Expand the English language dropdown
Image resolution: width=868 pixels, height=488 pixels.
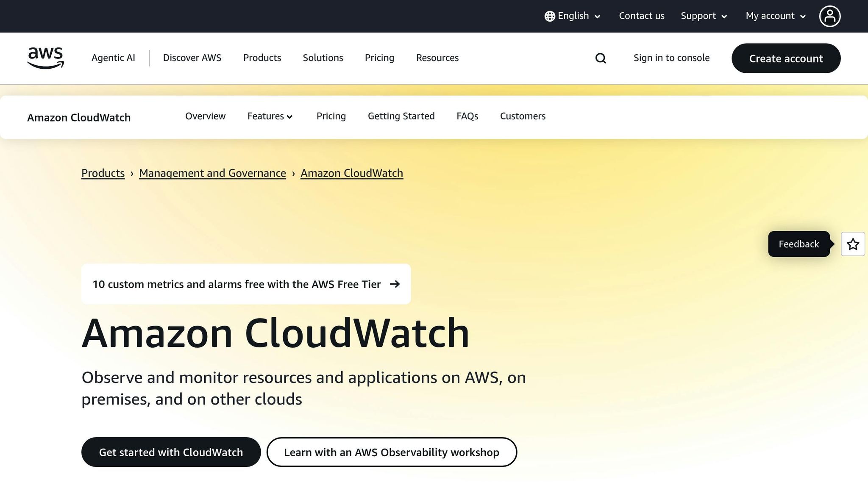point(573,16)
